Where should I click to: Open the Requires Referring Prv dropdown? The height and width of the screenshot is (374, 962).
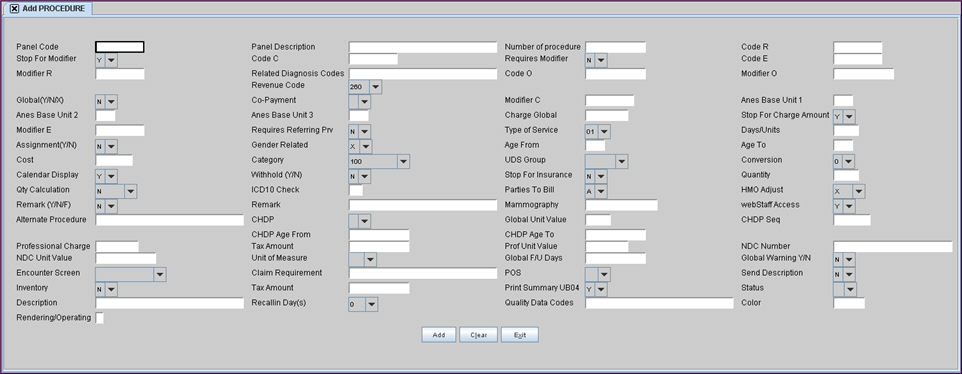coord(364,131)
